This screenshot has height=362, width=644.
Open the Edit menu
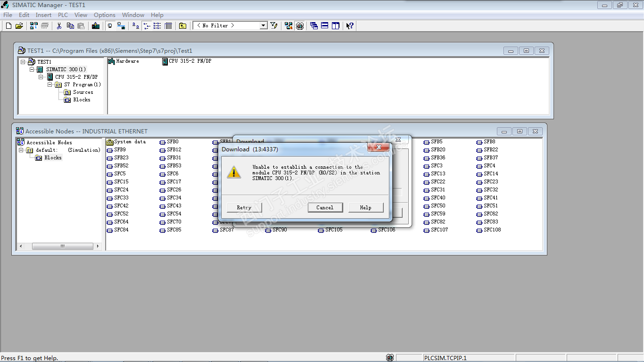coord(24,15)
